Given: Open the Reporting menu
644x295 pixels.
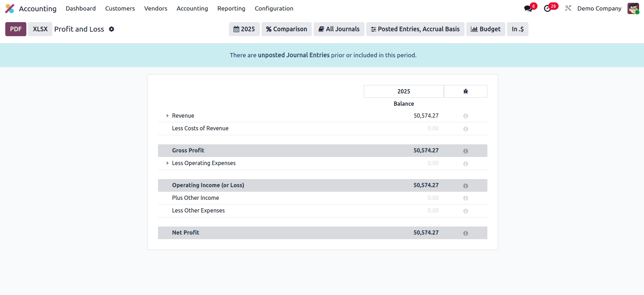Looking at the screenshot, I should click(231, 8).
